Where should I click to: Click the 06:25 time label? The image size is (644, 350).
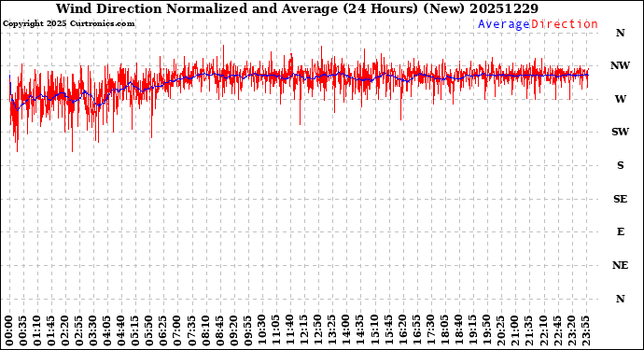click(162, 330)
